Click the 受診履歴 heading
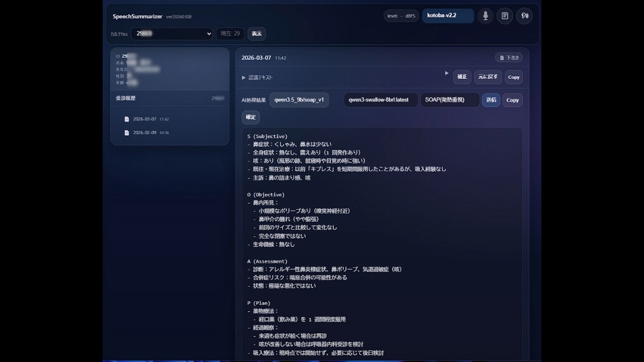The image size is (644, 362). click(x=126, y=98)
